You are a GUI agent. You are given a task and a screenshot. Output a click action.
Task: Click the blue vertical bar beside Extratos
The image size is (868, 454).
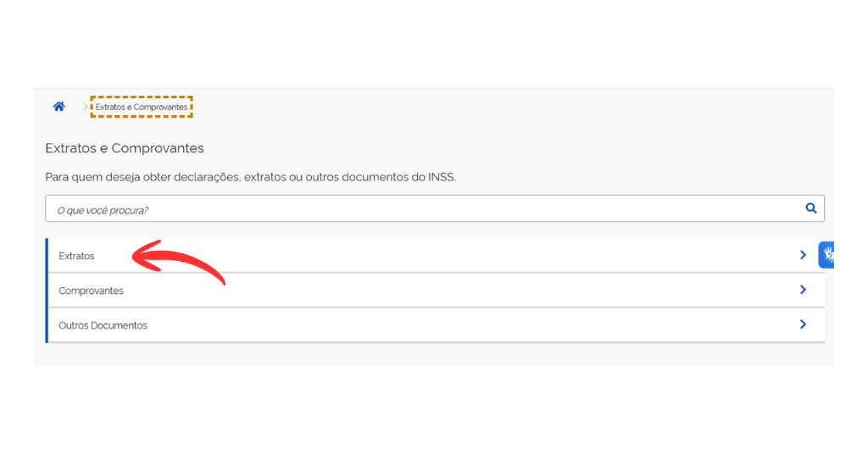tap(47, 256)
